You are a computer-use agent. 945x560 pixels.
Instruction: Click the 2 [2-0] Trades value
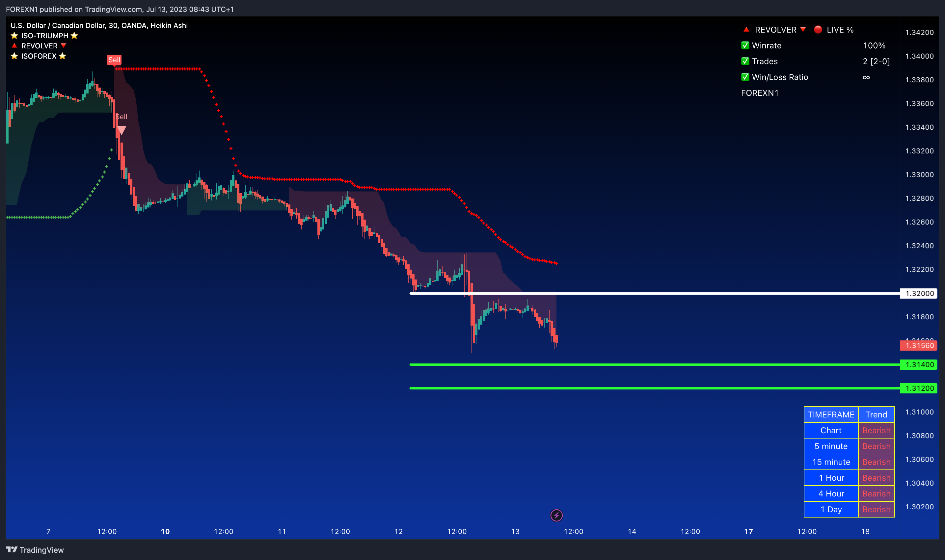coord(876,61)
